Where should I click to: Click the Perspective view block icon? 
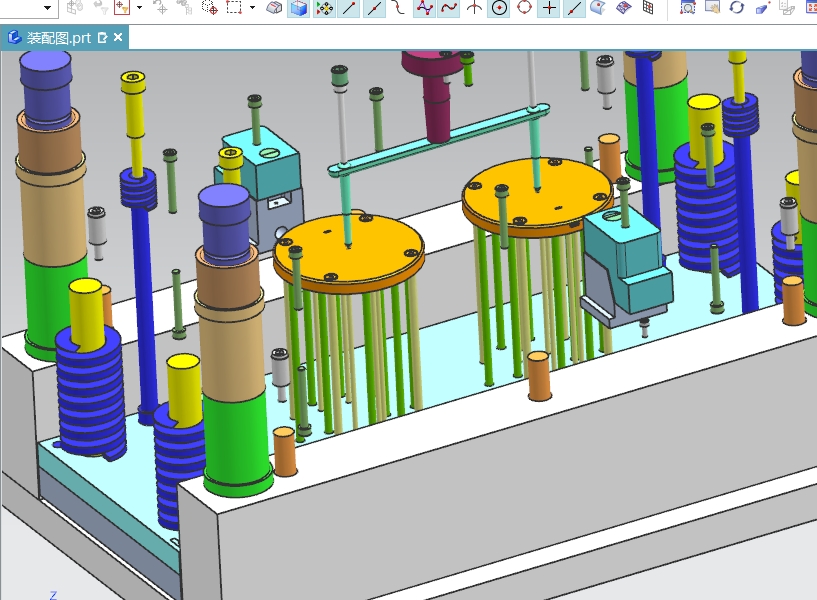pos(762,7)
